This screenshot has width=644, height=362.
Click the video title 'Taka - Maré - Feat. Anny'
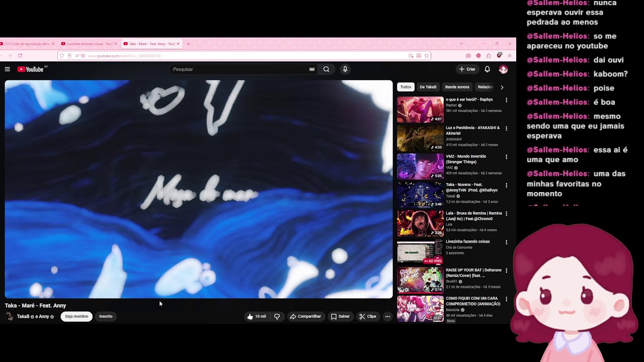[x=35, y=305]
